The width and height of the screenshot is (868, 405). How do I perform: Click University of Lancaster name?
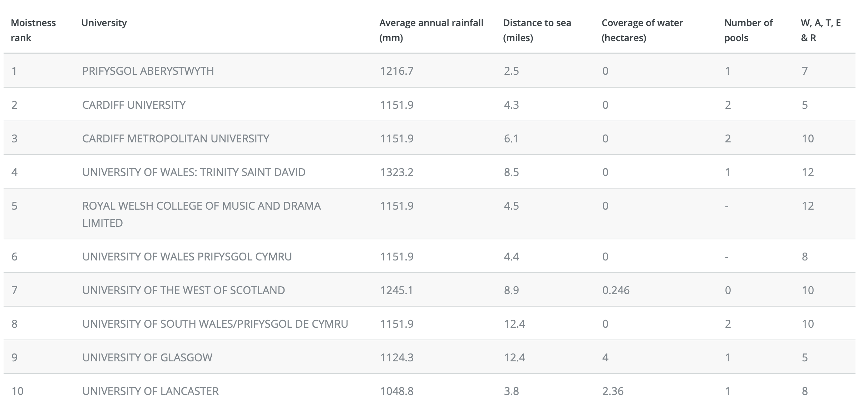pos(151,391)
